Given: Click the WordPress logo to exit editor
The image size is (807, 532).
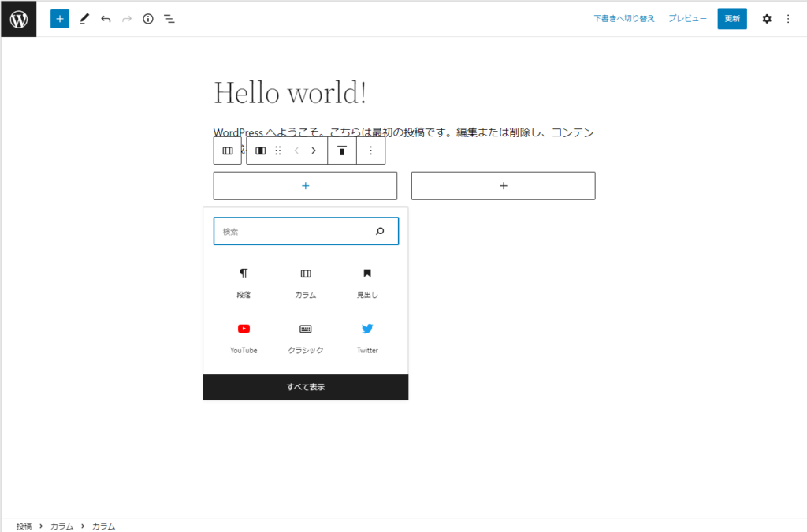Looking at the screenshot, I should pyautogui.click(x=19, y=19).
